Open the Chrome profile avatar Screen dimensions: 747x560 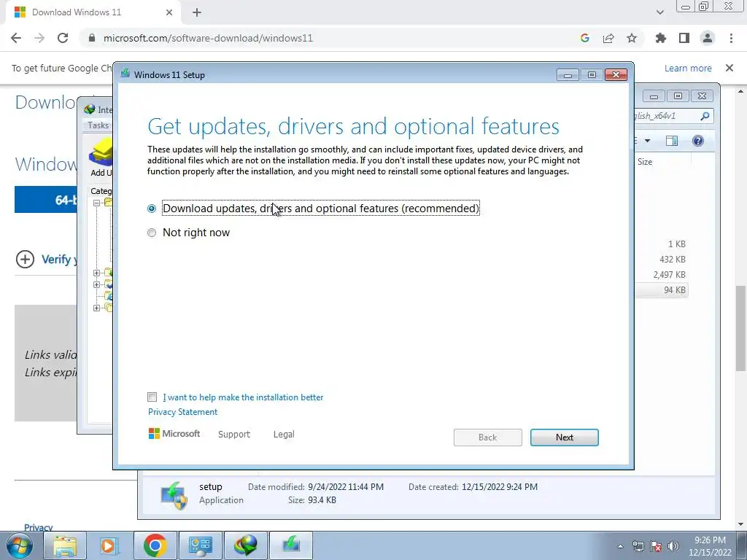[x=708, y=38]
